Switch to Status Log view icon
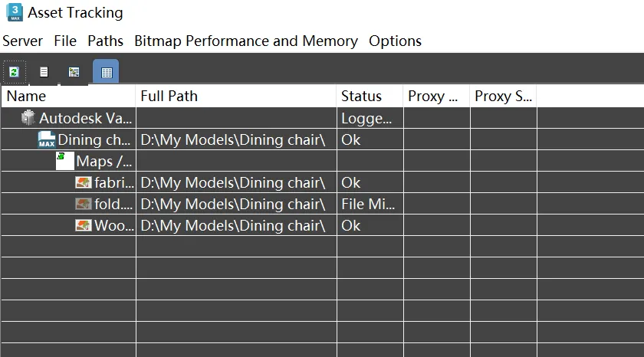Image resolution: width=644 pixels, height=357 pixels. click(44, 72)
